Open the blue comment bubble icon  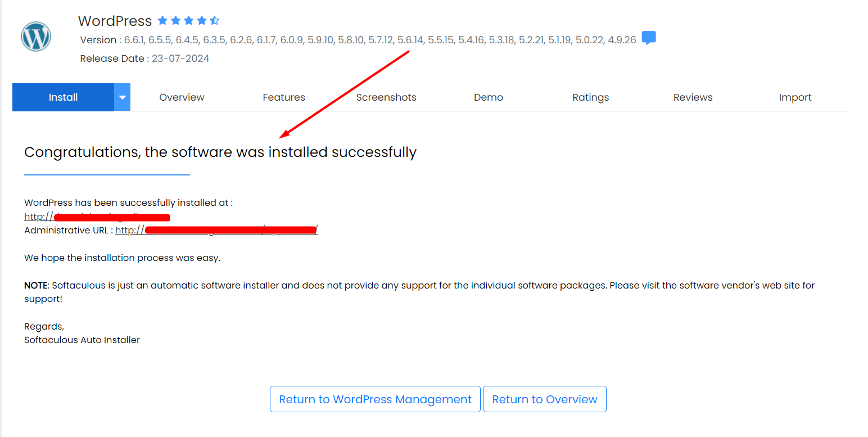click(x=649, y=38)
